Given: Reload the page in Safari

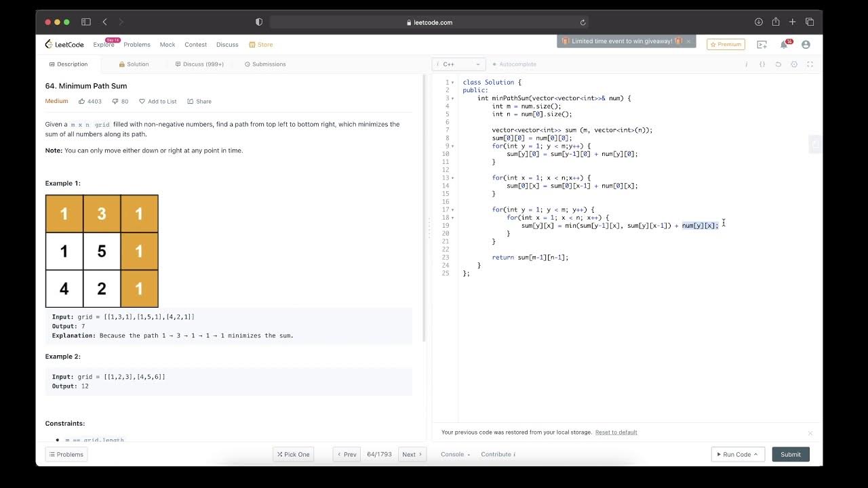Looking at the screenshot, I should (583, 22).
